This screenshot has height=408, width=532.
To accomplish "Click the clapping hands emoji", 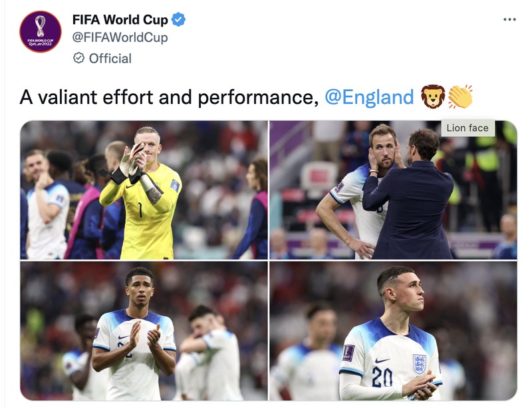I will click(x=460, y=97).
